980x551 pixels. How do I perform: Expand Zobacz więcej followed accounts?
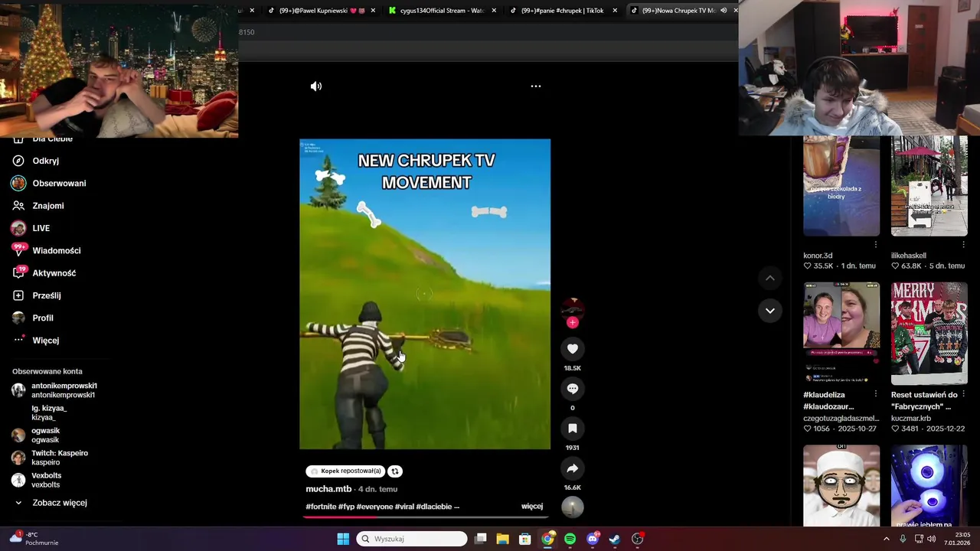(60, 503)
